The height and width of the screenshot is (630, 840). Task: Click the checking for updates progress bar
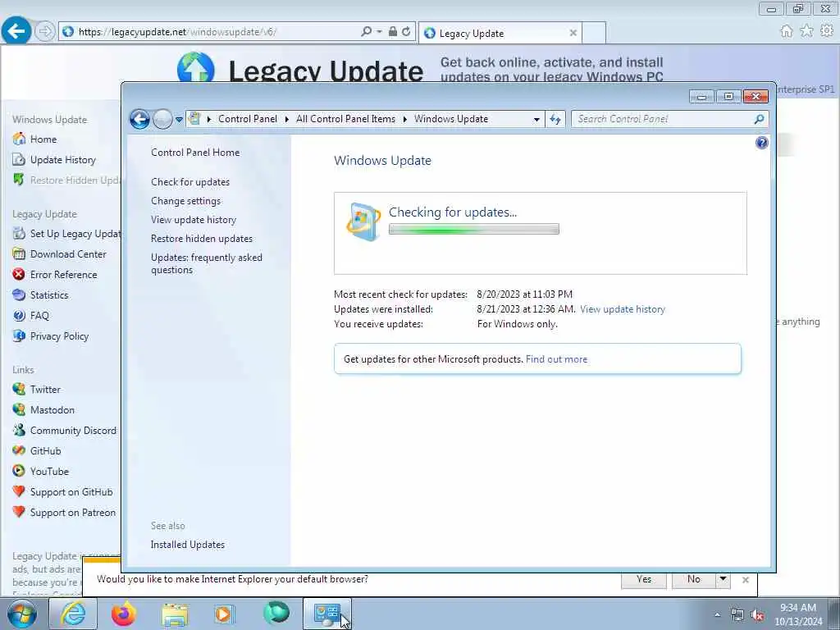(x=473, y=230)
